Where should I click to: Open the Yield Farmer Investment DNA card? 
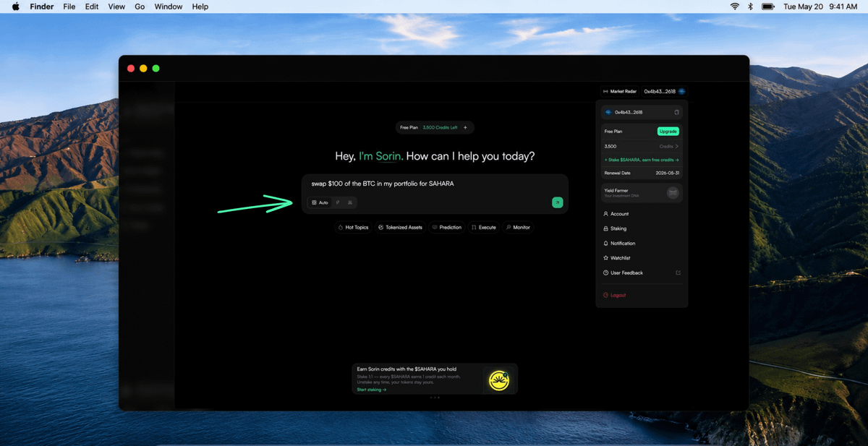(x=642, y=192)
